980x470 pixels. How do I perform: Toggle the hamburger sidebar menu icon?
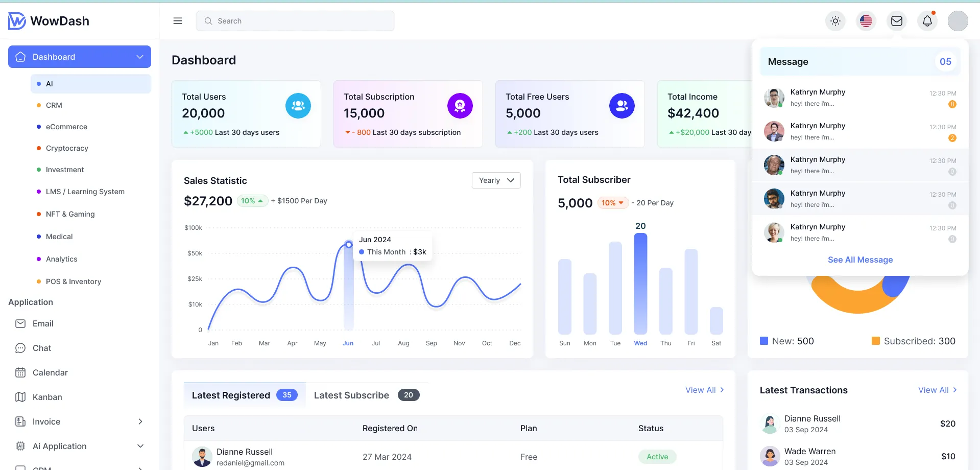[178, 21]
